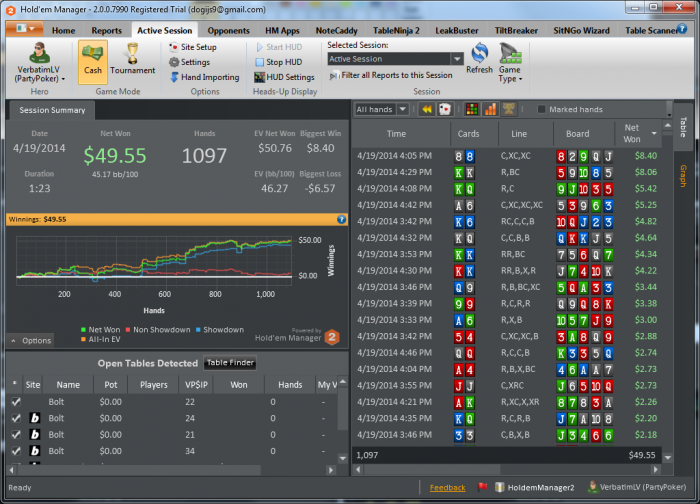Switch to the vertical Graph side tab
700x504 pixels.
click(x=683, y=176)
